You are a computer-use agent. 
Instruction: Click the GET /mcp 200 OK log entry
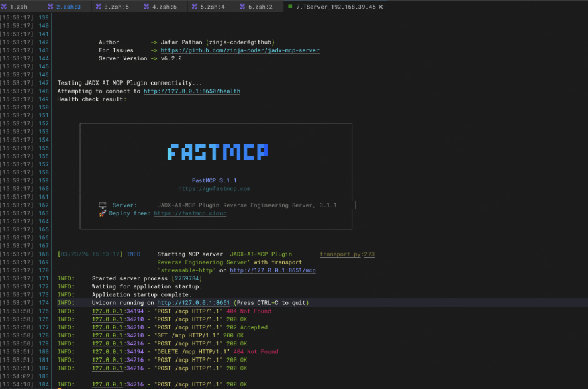click(150, 335)
